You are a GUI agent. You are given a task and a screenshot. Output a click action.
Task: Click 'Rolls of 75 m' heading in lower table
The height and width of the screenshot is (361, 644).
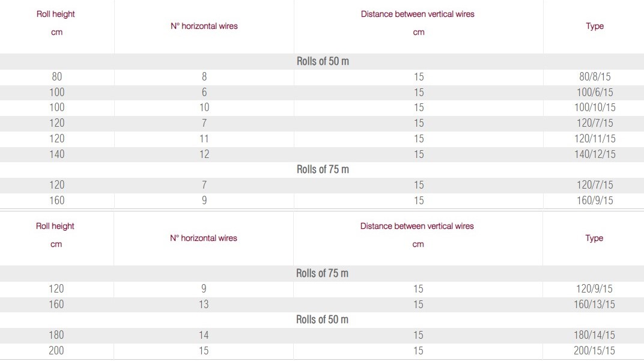click(322, 273)
